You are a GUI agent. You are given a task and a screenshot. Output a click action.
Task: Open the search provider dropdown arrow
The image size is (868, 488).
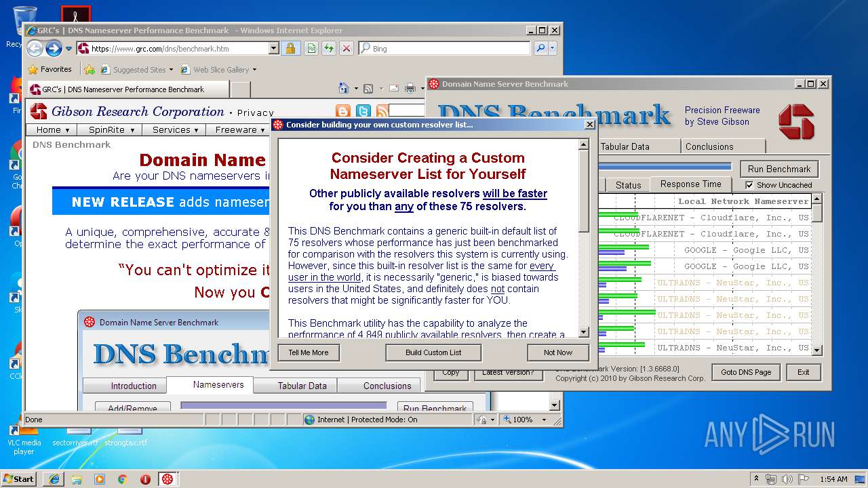point(553,48)
